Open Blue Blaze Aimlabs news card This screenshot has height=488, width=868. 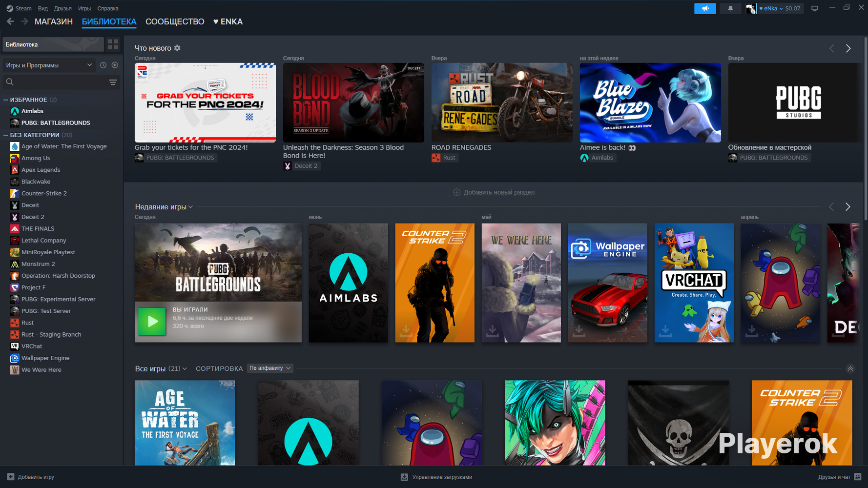[650, 102]
